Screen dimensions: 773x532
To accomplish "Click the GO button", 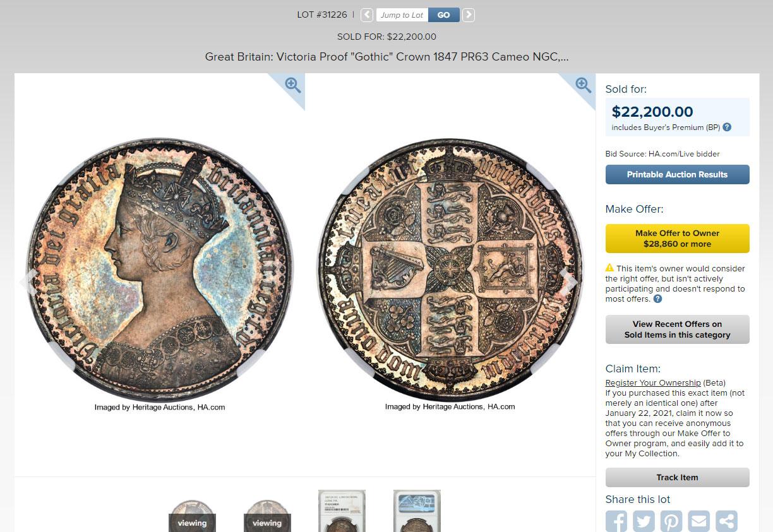I will (x=444, y=15).
